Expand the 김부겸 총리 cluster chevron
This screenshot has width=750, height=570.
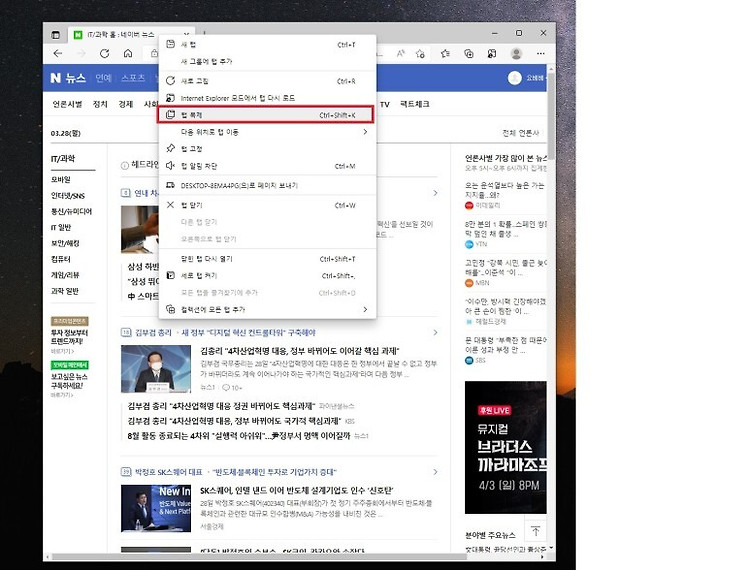coord(435,332)
